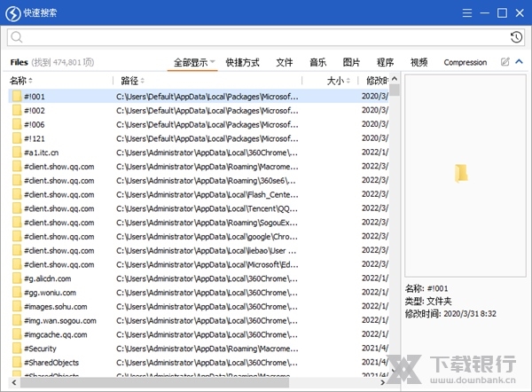Select the #!121 file name
This screenshot has width=532, height=392.
point(35,138)
